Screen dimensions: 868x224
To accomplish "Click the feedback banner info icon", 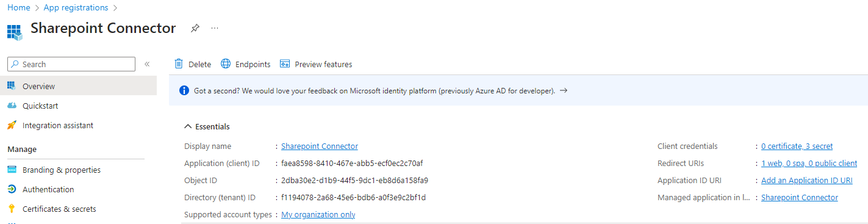I will [x=184, y=90].
